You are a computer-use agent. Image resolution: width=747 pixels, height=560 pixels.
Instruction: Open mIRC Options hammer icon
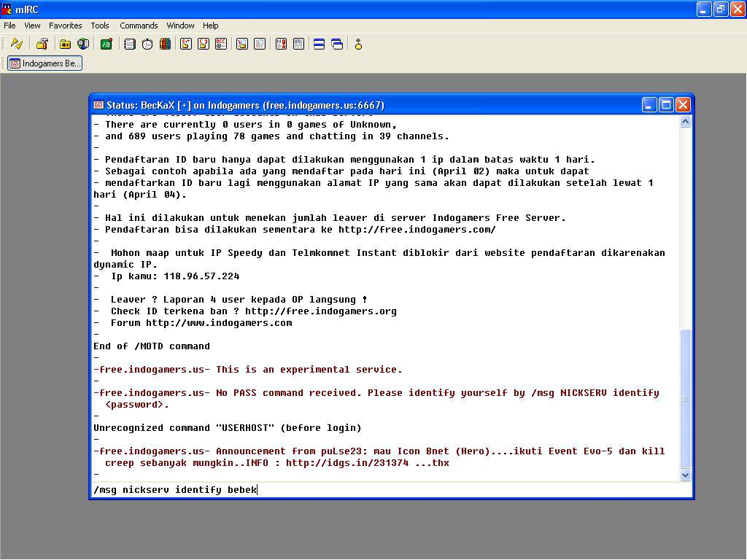point(42,44)
